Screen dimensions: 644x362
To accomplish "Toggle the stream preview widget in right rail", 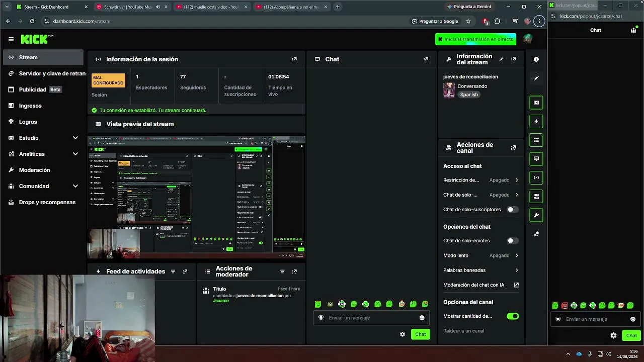I will 536,103.
